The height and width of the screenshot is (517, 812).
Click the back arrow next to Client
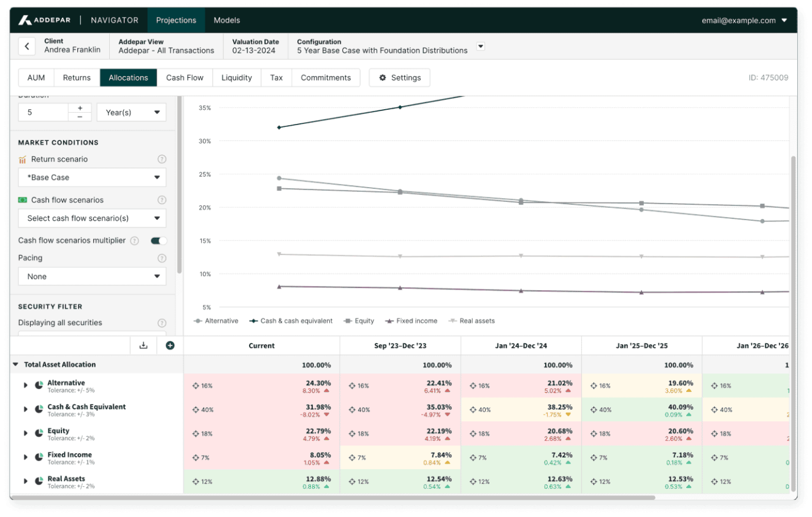click(x=27, y=47)
